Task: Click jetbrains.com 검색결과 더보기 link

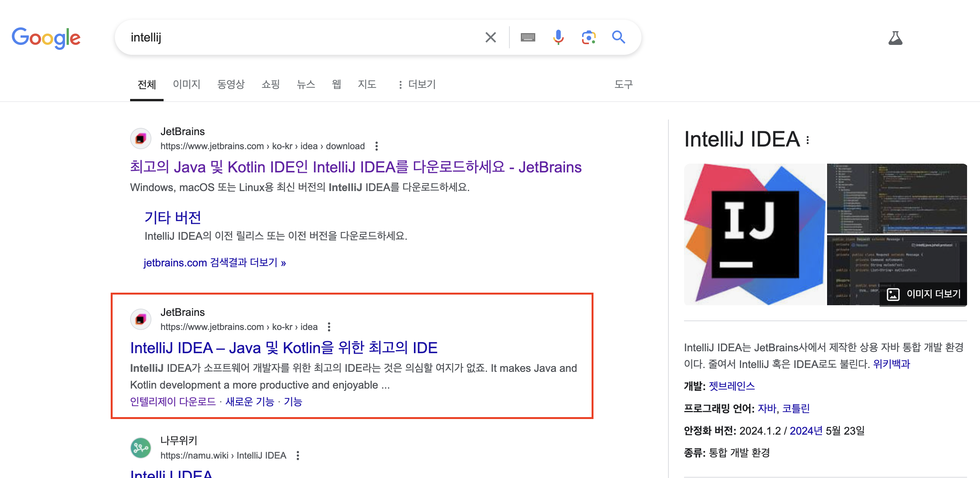Action: click(x=215, y=263)
